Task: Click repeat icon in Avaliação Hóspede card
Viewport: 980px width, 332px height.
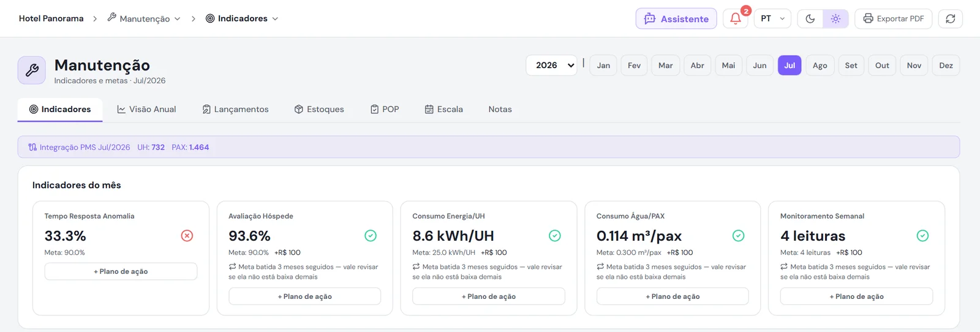Action: (x=232, y=266)
